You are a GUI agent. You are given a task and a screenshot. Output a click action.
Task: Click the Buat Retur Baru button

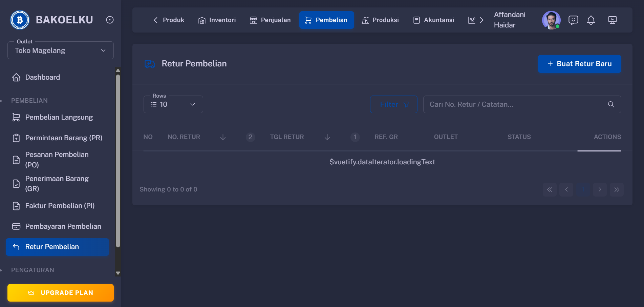pyautogui.click(x=579, y=64)
